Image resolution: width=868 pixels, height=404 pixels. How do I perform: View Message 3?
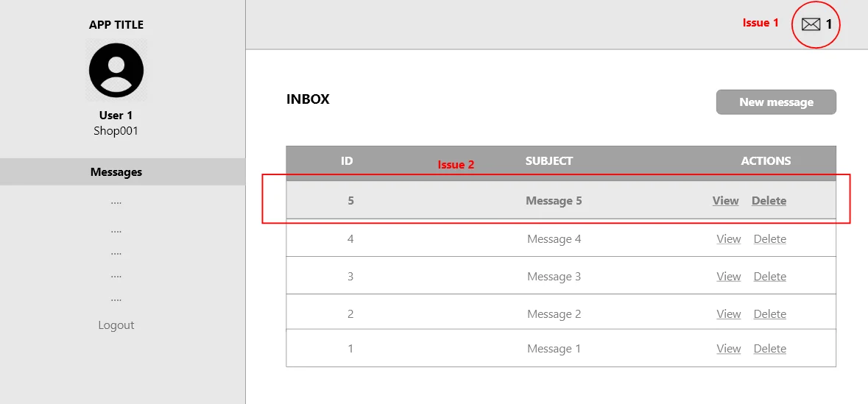[729, 276]
